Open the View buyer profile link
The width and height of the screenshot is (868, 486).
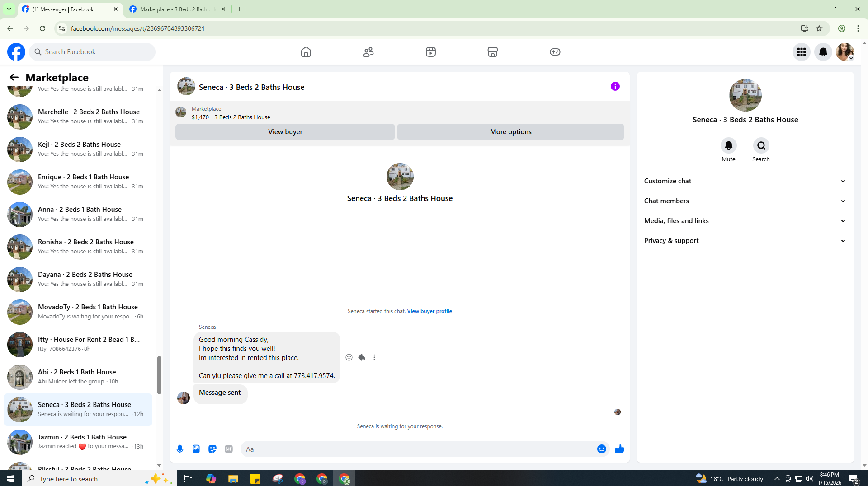pyautogui.click(x=429, y=311)
